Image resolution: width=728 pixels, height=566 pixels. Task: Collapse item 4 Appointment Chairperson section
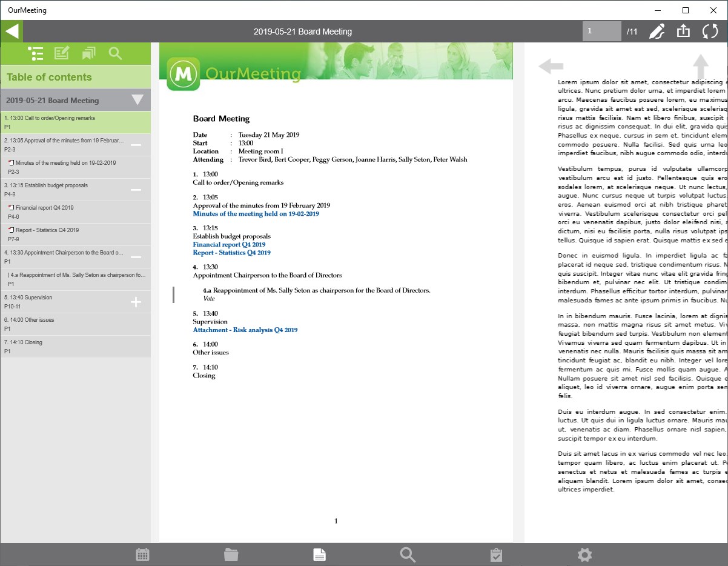136,257
